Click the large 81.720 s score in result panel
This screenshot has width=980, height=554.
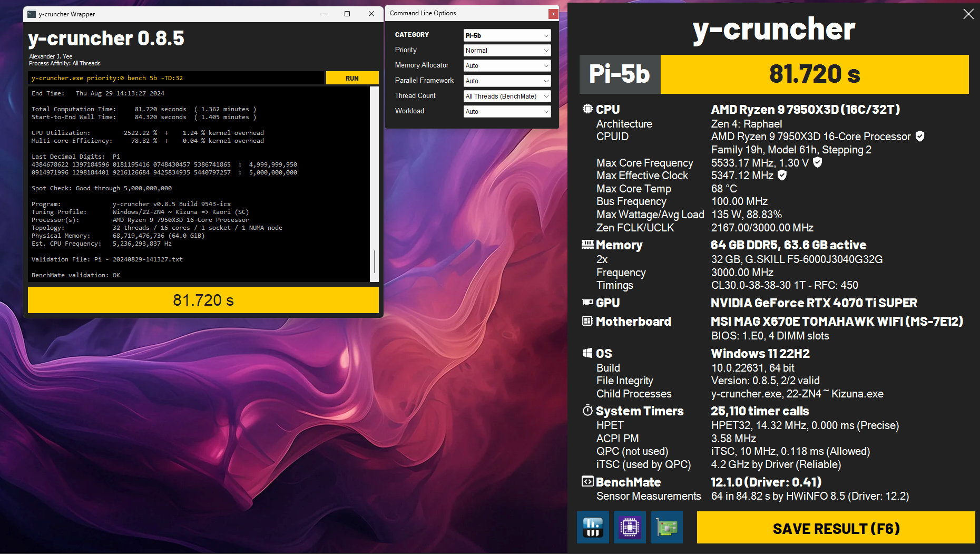click(815, 74)
